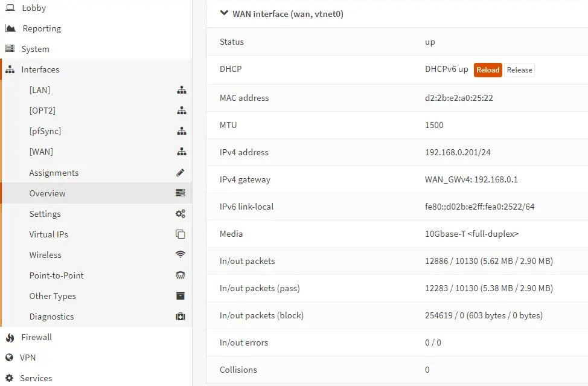Click the Lobby laptop icon

(10, 7)
